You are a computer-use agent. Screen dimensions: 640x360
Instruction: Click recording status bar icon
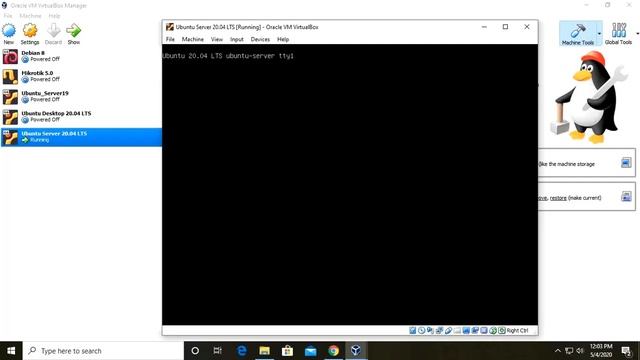coord(475,331)
